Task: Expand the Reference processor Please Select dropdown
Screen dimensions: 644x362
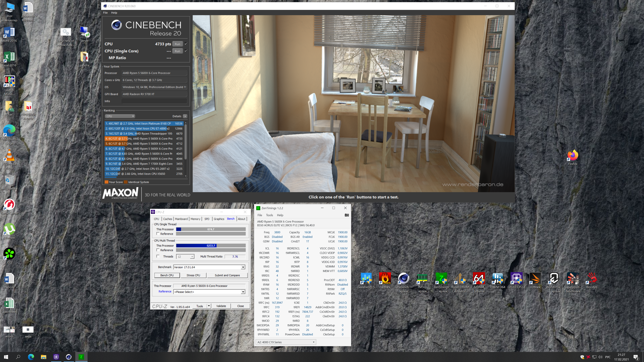Action: pos(243,292)
